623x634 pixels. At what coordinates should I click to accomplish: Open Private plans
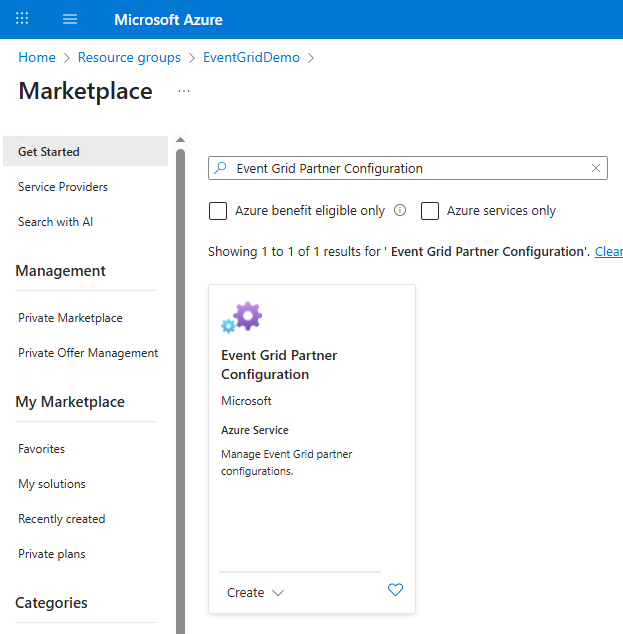point(52,554)
